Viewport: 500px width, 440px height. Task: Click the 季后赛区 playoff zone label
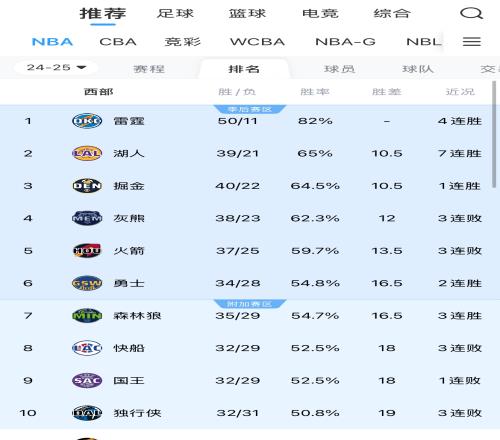coord(250,109)
